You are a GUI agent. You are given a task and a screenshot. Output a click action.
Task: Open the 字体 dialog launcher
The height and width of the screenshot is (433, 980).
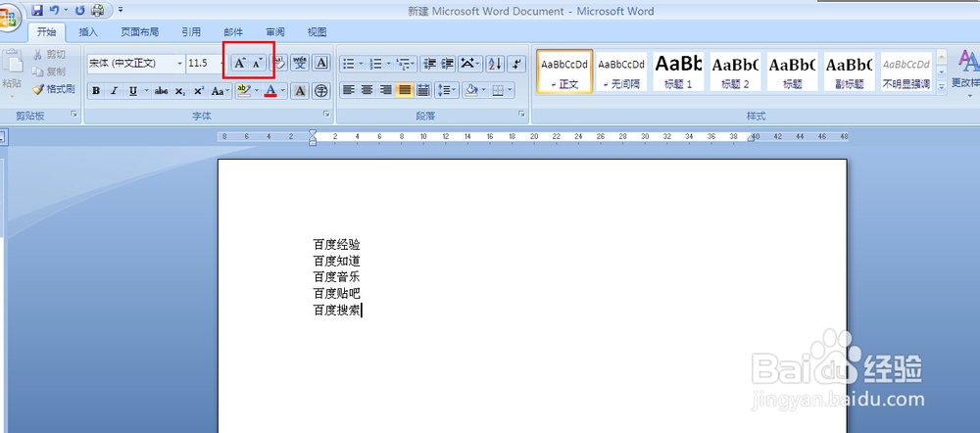pyautogui.click(x=326, y=115)
